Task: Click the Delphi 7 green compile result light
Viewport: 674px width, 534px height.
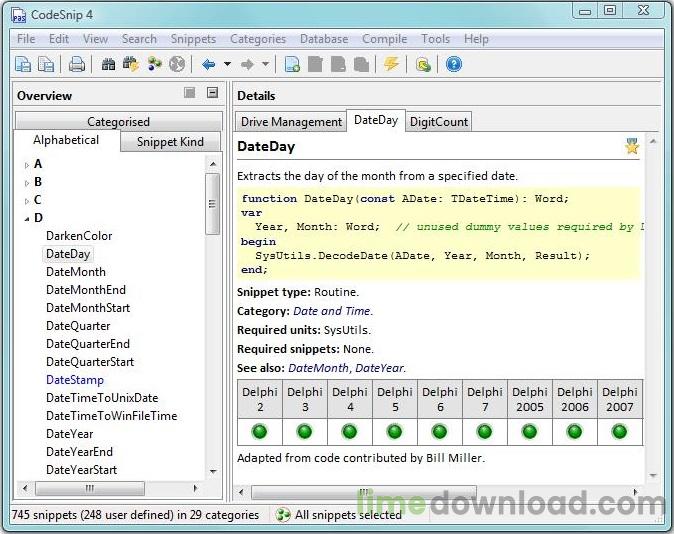Action: coord(484,431)
